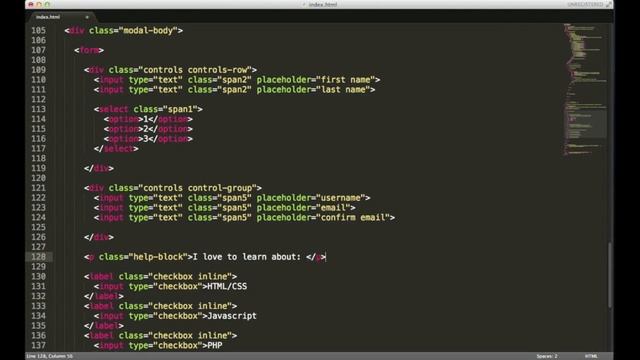This screenshot has width=640, height=360.
Task: Open the HTML syntax selector in status bar
Action: pos(591,356)
